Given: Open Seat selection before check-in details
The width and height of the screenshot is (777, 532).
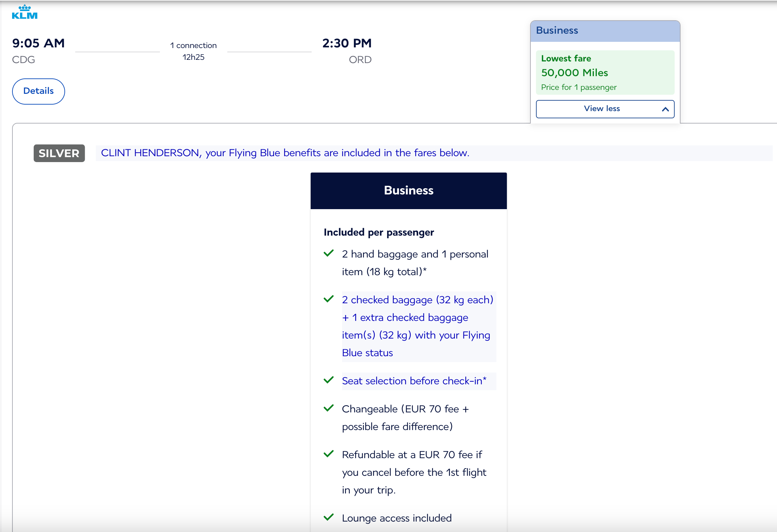Looking at the screenshot, I should click(x=414, y=381).
